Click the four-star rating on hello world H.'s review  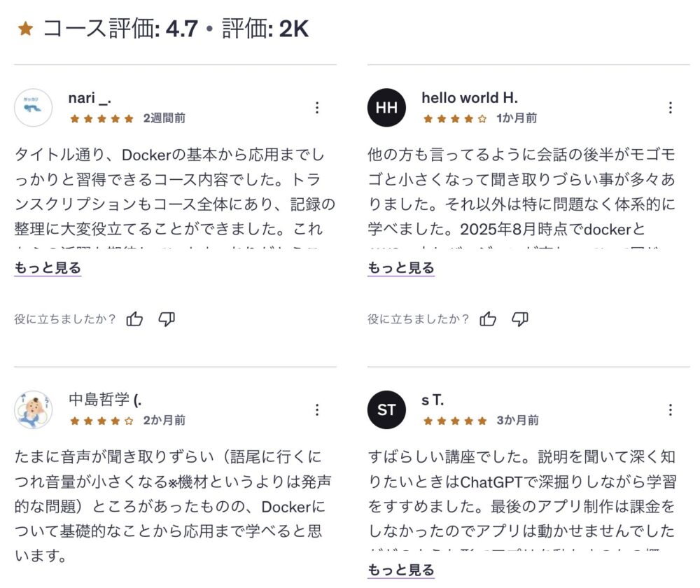coord(455,118)
